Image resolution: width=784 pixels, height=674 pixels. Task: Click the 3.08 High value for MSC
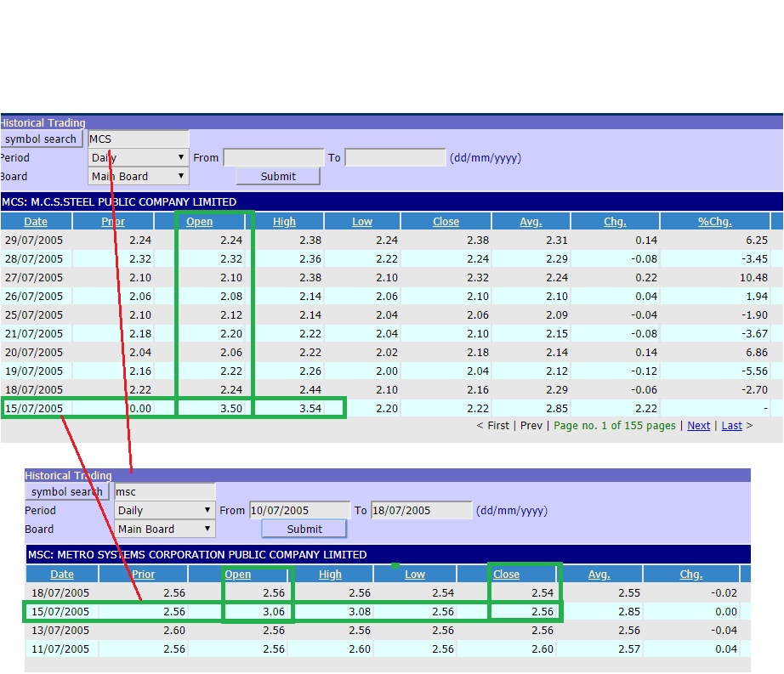coord(360,612)
